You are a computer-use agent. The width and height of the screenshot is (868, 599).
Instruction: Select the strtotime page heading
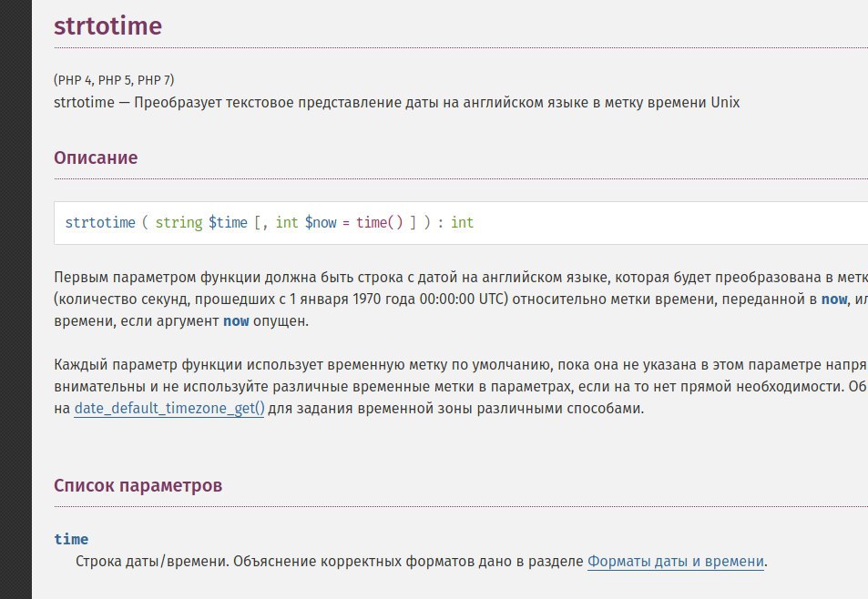(x=108, y=26)
